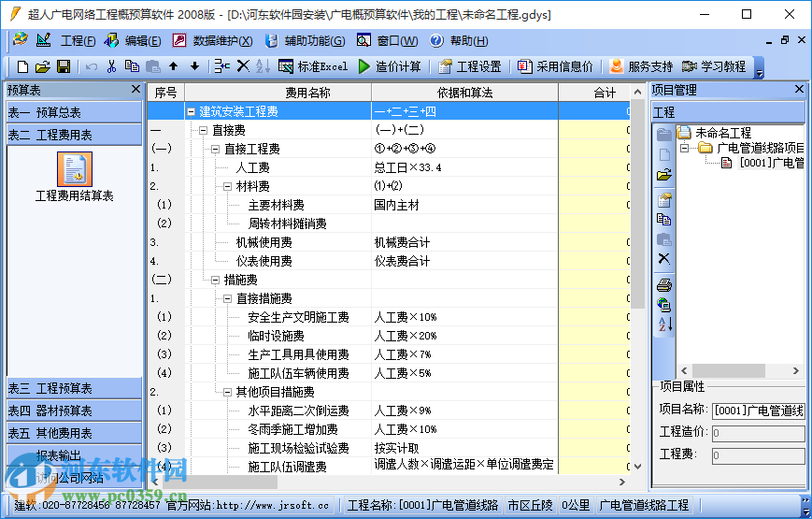
Task: Collapse 直接措施费 tree node
Action: (227, 298)
